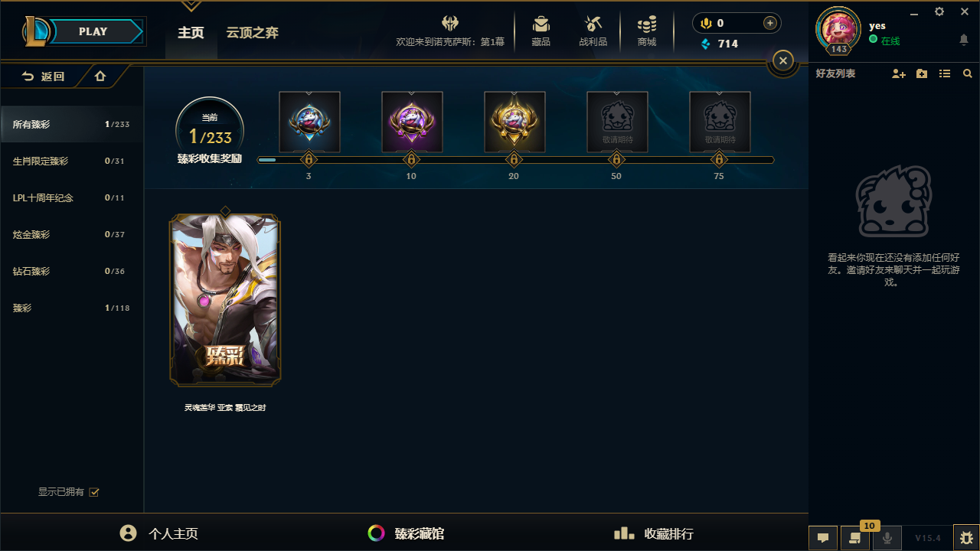The height and width of the screenshot is (551, 980).
Task: Select the 生肖限定臻彩 category
Action: point(71,161)
